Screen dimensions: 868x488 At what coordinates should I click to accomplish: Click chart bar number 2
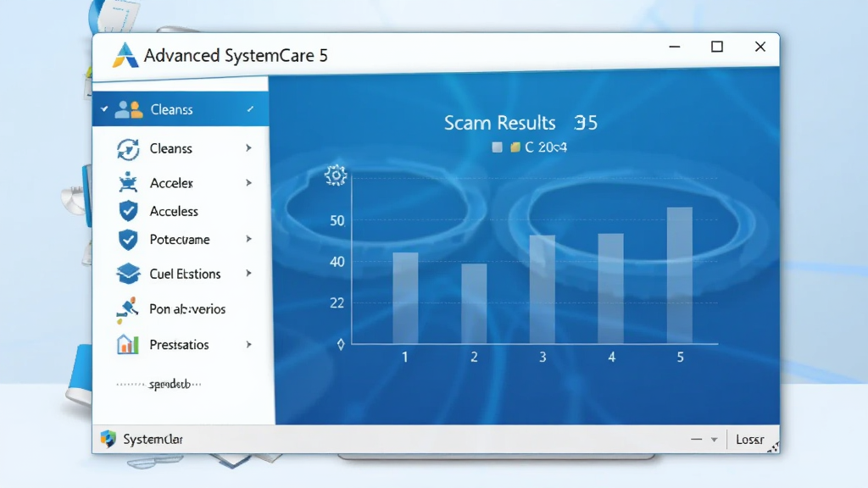point(474,304)
